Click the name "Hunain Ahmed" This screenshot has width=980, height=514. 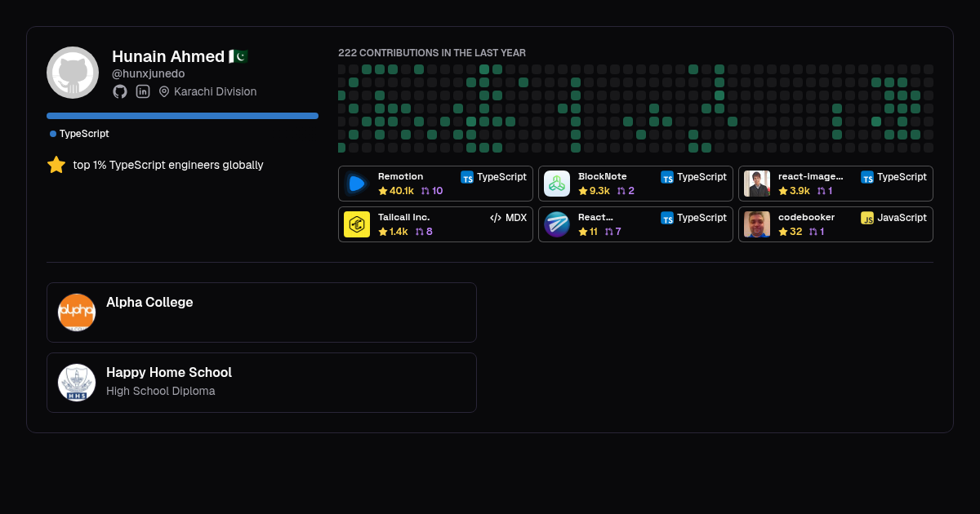pyautogui.click(x=168, y=56)
